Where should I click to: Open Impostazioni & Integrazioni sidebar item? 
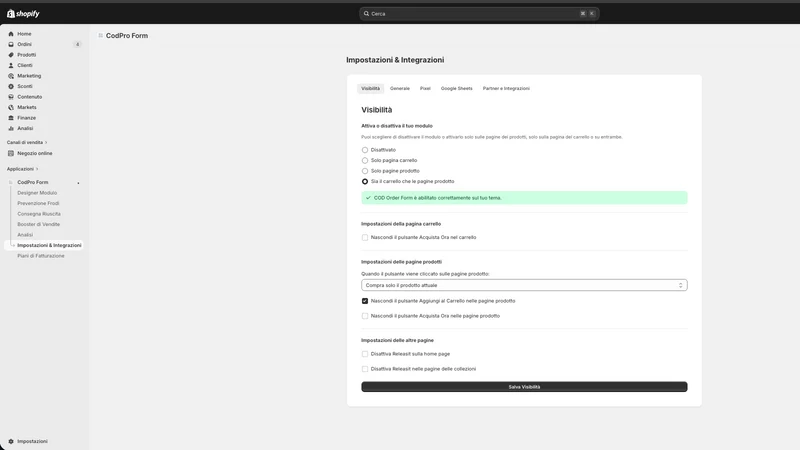click(x=44, y=245)
